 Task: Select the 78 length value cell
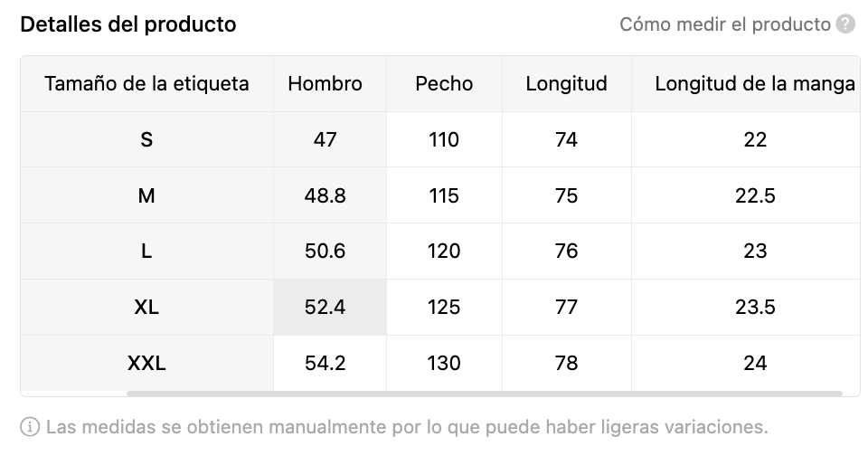pyautogui.click(x=566, y=364)
